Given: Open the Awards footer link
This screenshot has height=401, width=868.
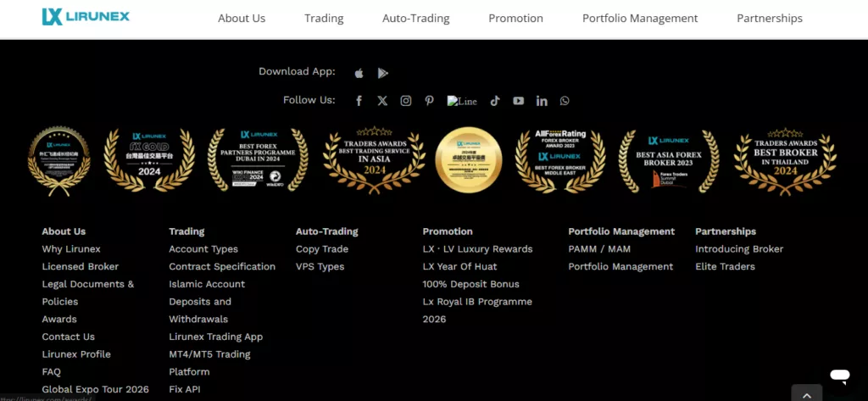Looking at the screenshot, I should tap(59, 319).
